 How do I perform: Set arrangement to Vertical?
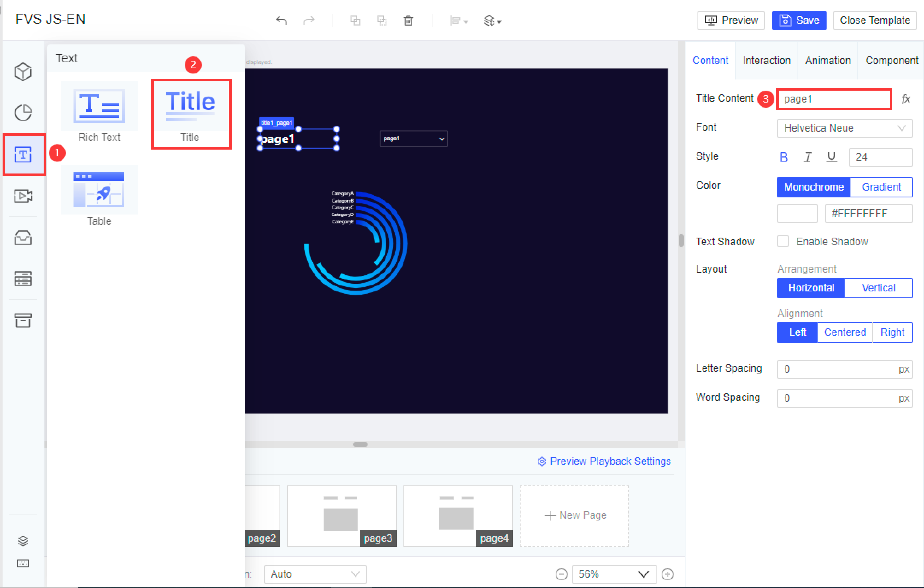[x=879, y=288]
